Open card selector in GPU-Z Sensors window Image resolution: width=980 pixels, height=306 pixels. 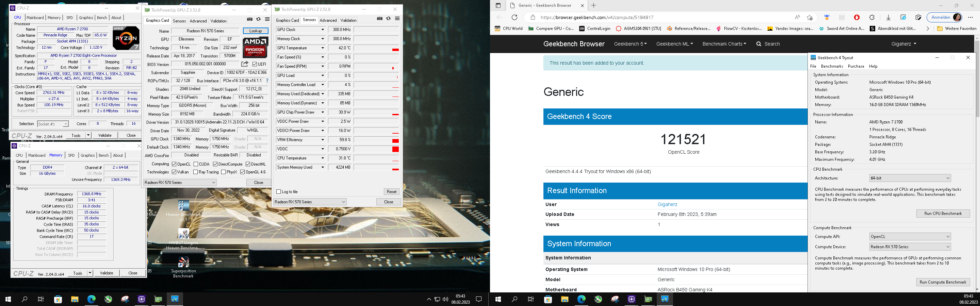point(310,202)
